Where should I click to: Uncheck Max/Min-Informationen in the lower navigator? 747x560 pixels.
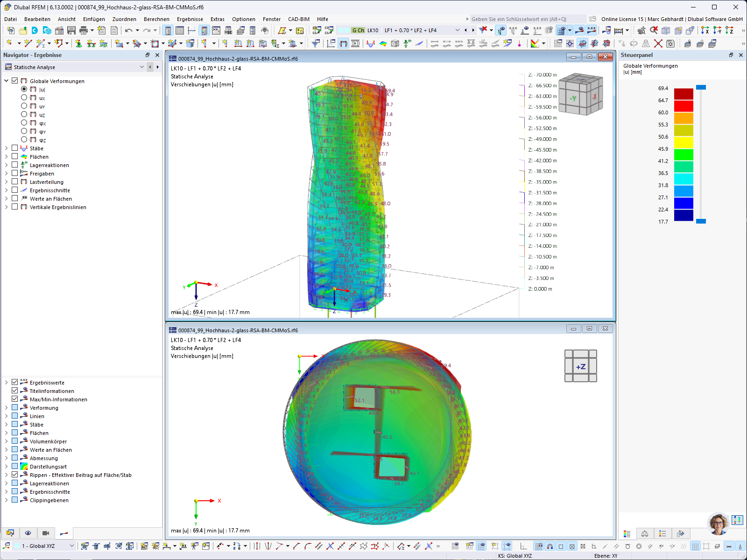15,399
